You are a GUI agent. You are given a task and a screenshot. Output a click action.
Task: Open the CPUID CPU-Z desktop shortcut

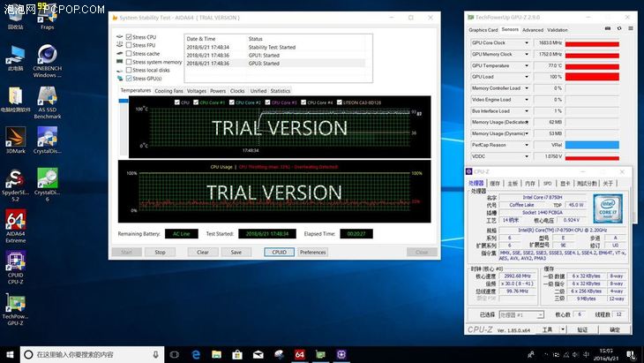(x=15, y=263)
